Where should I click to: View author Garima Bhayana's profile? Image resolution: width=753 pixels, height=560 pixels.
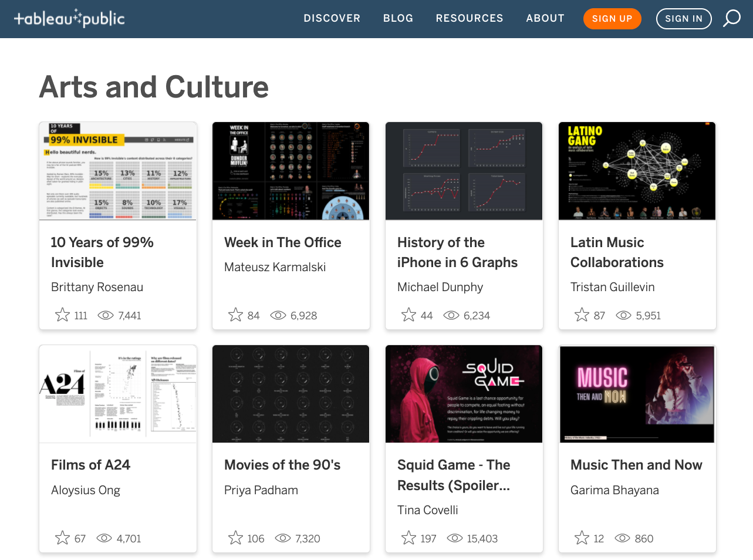614,490
